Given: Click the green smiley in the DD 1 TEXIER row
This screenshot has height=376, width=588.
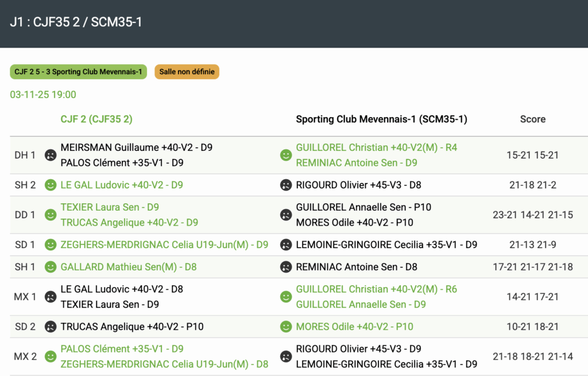Looking at the screenshot, I should tap(51, 215).
